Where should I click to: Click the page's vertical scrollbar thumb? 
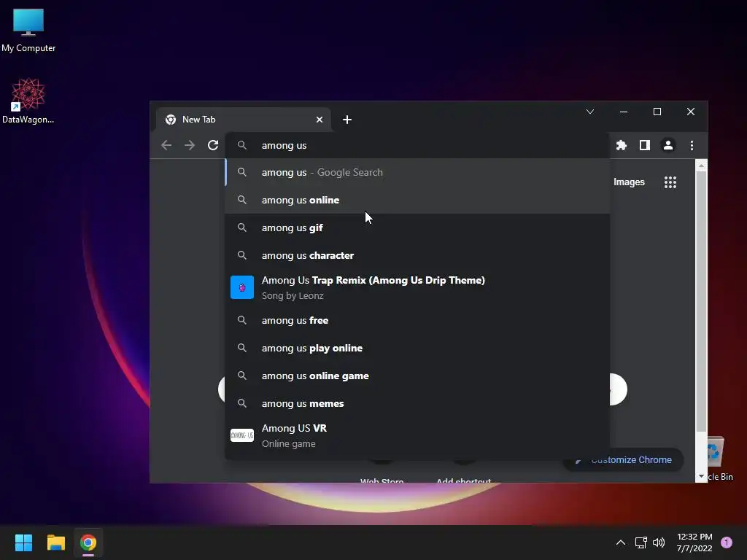pos(701,301)
